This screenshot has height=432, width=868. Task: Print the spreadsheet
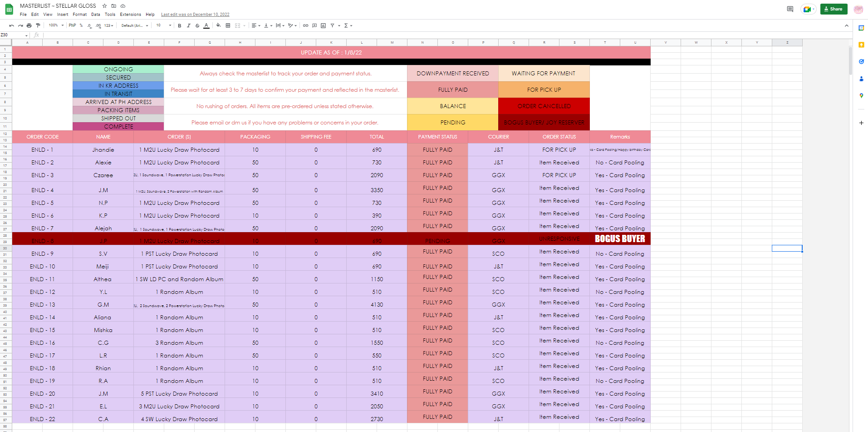[29, 25]
